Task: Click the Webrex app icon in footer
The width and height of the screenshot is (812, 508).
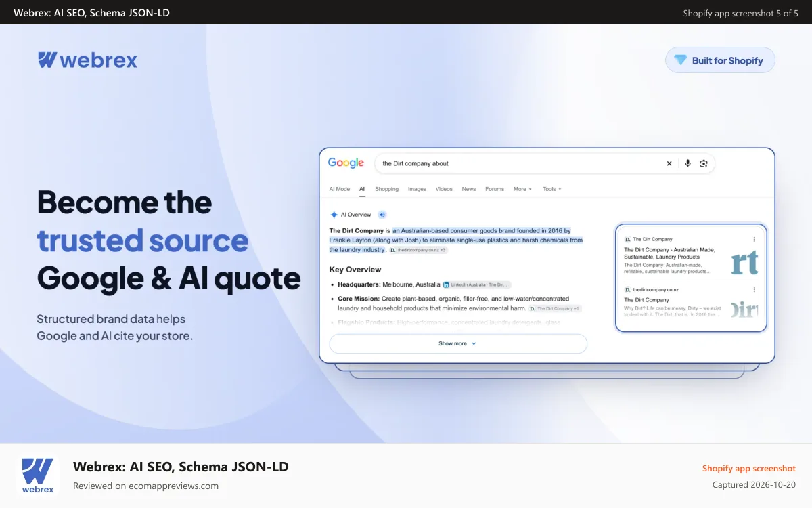Action: pyautogui.click(x=38, y=476)
